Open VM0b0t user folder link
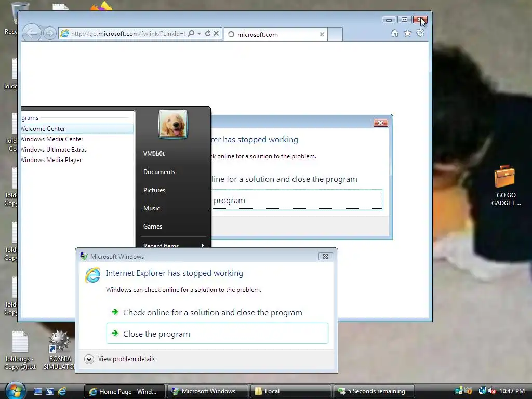This screenshot has height=399, width=532. pos(154,154)
